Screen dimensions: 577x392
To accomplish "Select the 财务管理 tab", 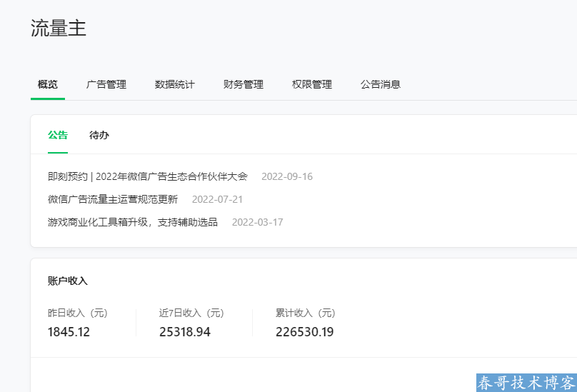I will click(x=244, y=84).
